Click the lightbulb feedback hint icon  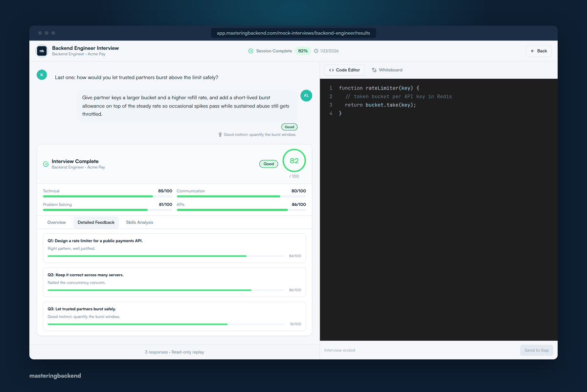pos(220,134)
